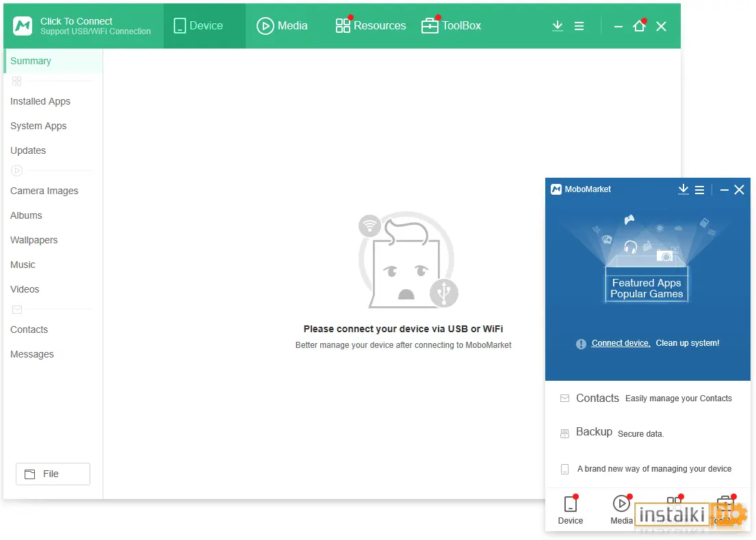756x540 pixels.
Task: Close the small MoboMarket window
Action: (739, 190)
